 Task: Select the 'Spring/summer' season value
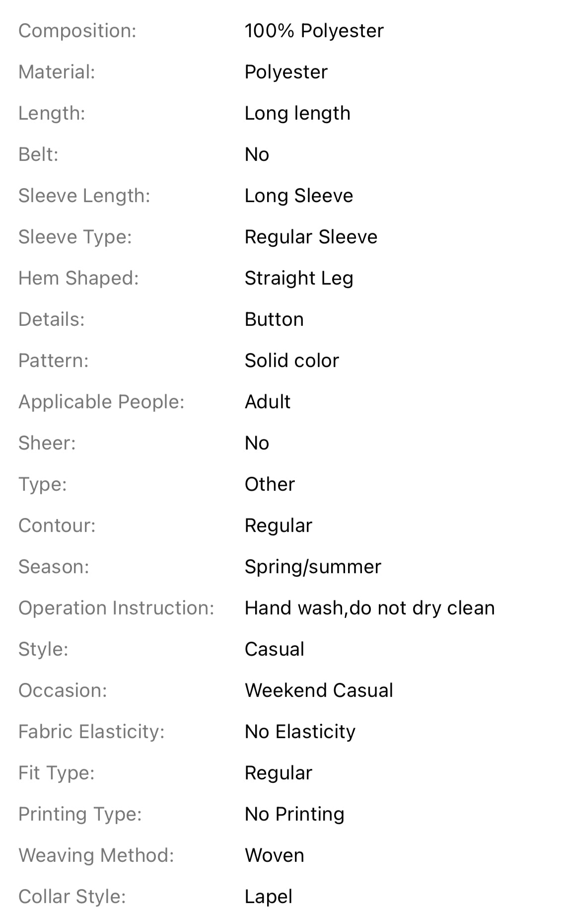[x=313, y=567]
